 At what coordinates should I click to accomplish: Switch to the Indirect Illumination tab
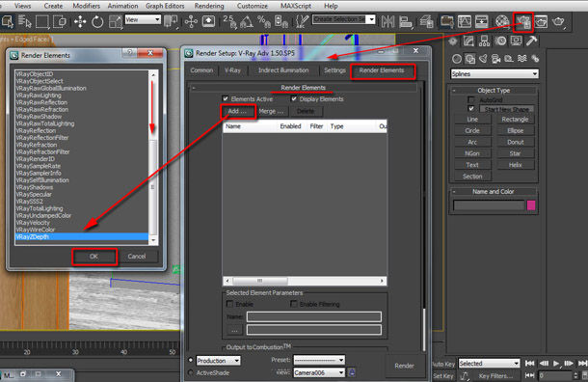pyautogui.click(x=283, y=70)
